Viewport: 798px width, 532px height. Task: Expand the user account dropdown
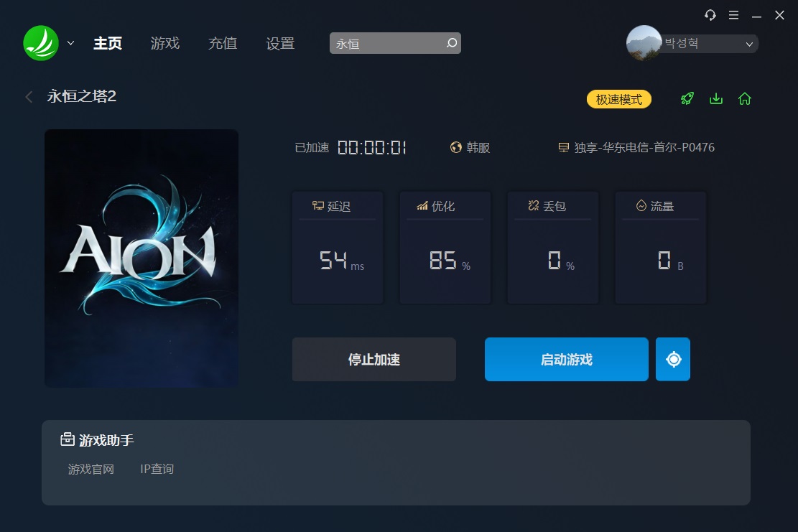pyautogui.click(x=748, y=45)
